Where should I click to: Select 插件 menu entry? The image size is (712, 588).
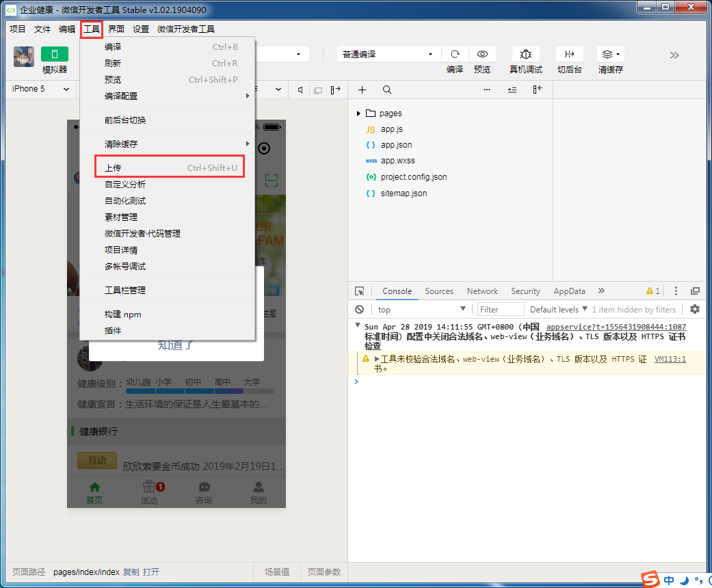(x=167, y=330)
